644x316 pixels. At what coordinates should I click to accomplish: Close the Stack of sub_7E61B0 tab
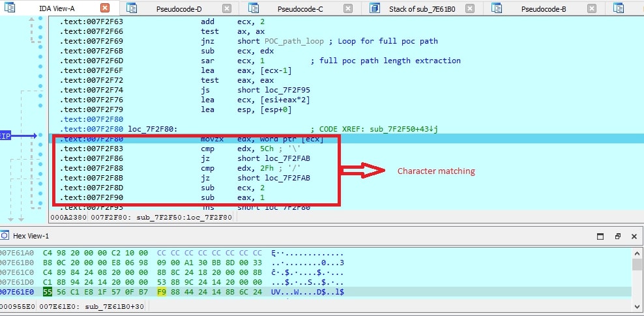click(x=470, y=8)
